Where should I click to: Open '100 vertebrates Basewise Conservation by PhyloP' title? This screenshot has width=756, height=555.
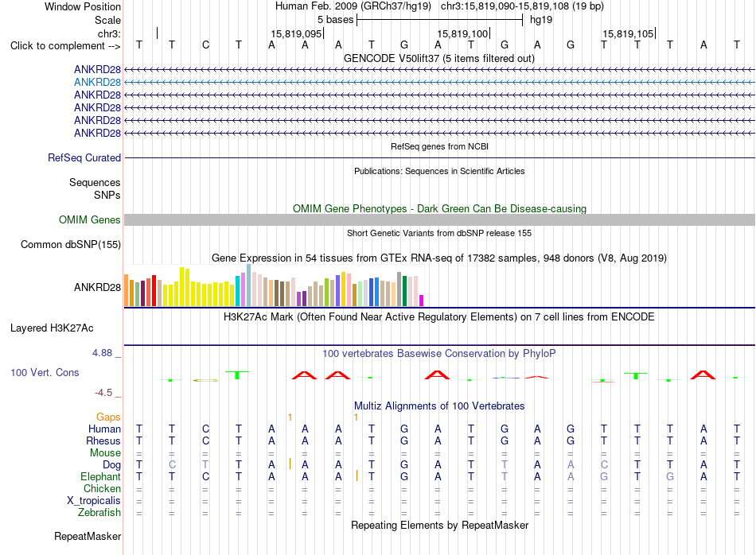[x=439, y=354]
